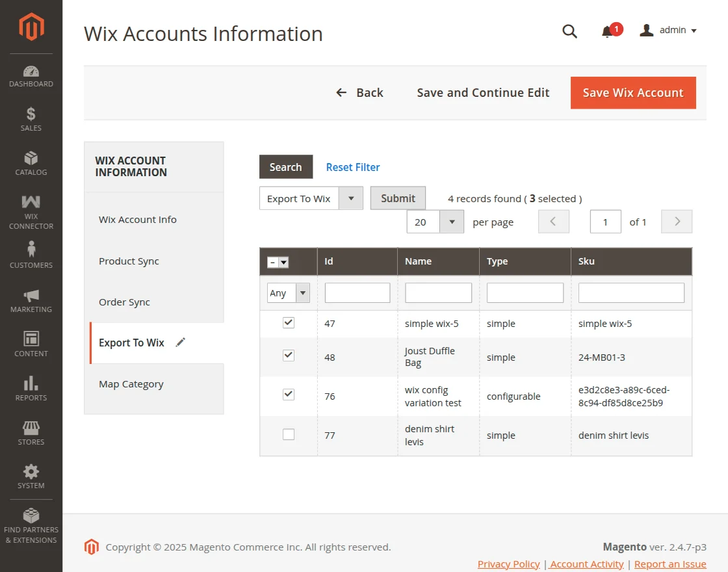Switch to the Product Sync tab
Image resolution: width=728 pixels, height=572 pixels.
pyautogui.click(x=129, y=261)
